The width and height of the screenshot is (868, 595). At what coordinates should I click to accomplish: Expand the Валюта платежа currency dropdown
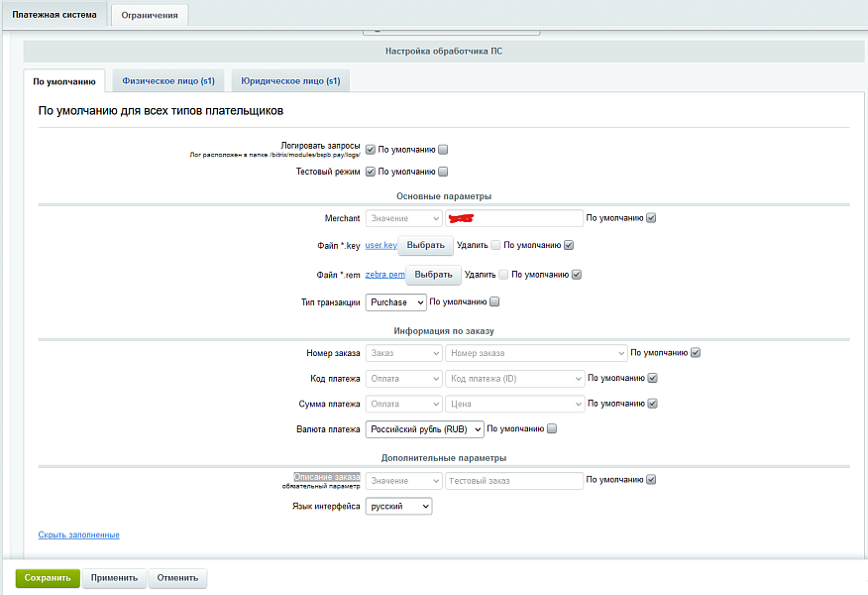point(424,429)
